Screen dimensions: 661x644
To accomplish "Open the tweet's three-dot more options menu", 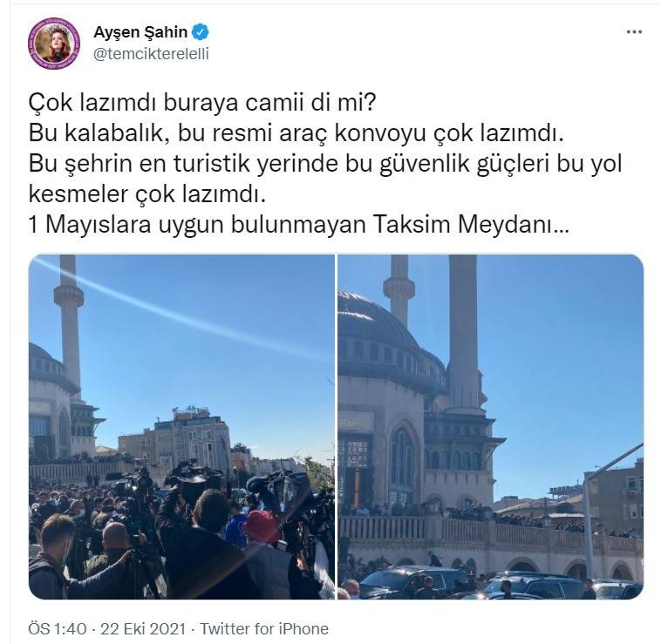I will coord(634,32).
